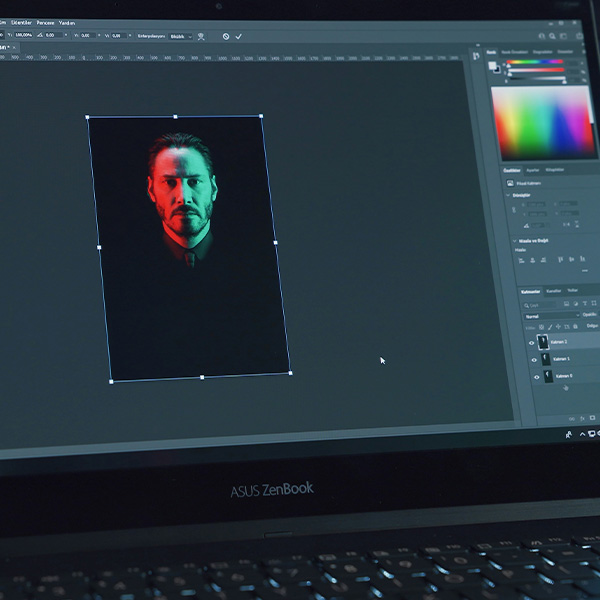Commit the transform with the checkmark icon
The image size is (600, 600).
pyautogui.click(x=239, y=36)
